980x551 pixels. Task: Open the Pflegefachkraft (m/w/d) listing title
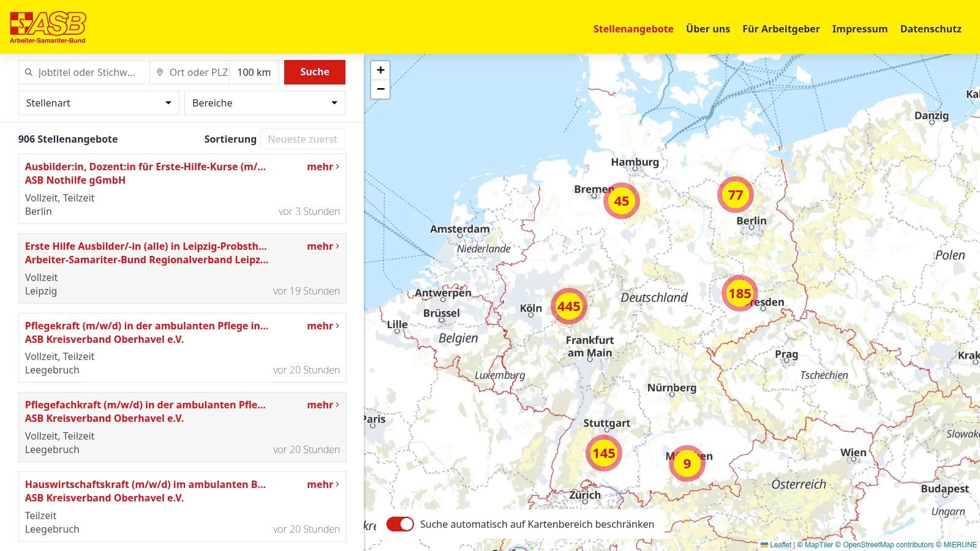coord(145,405)
